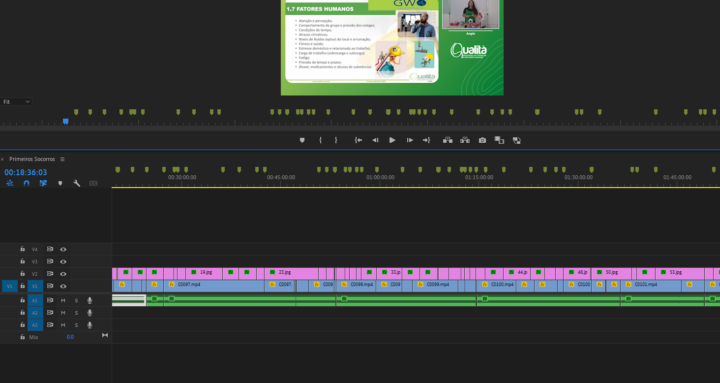
Task: Start playback with the Play button
Action: coord(392,141)
